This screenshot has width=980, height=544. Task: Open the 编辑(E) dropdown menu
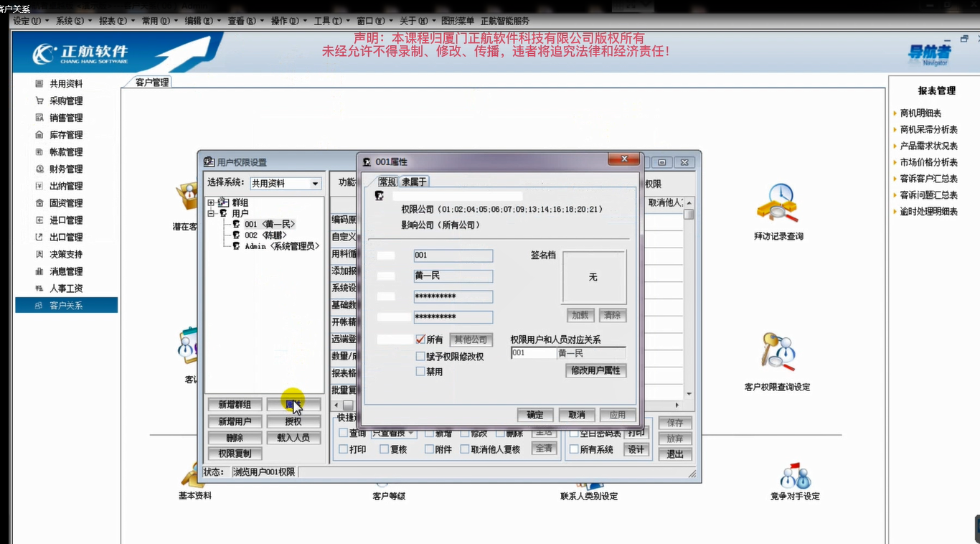point(202,22)
